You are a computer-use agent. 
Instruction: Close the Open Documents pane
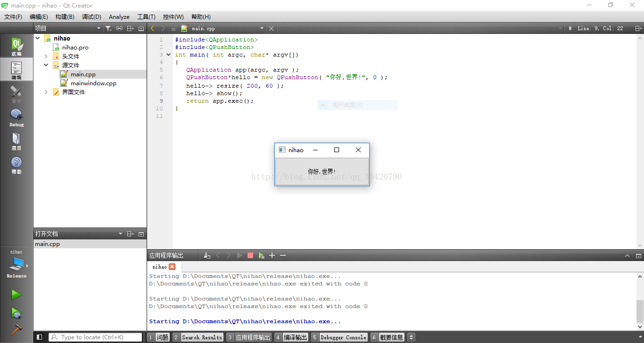(141, 234)
